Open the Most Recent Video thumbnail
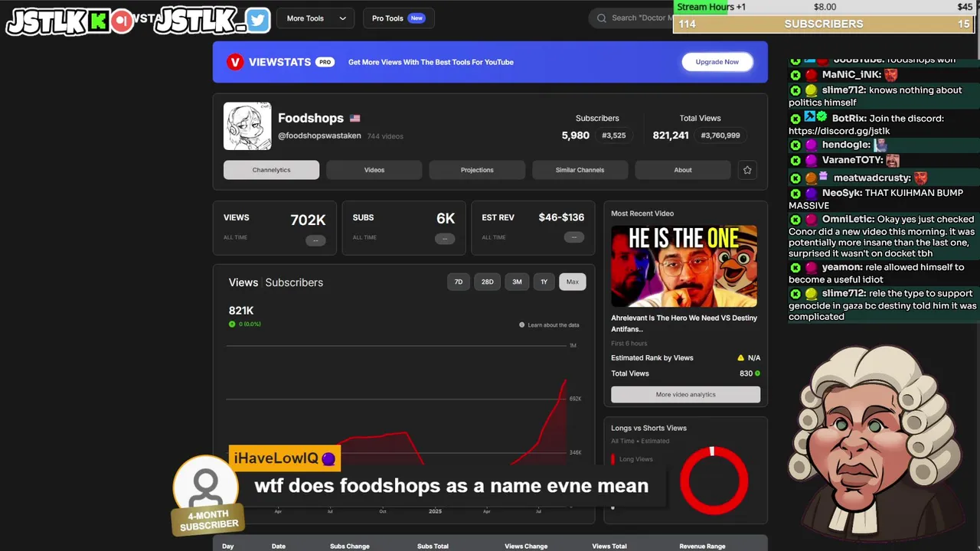Image resolution: width=980 pixels, height=551 pixels. coord(684,266)
